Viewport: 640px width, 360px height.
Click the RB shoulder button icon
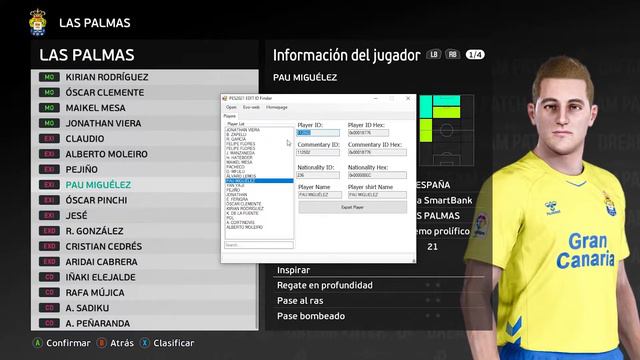(452, 55)
